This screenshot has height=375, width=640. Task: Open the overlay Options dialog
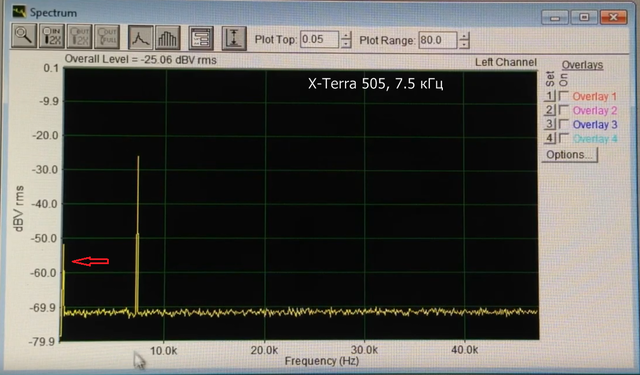tap(569, 155)
